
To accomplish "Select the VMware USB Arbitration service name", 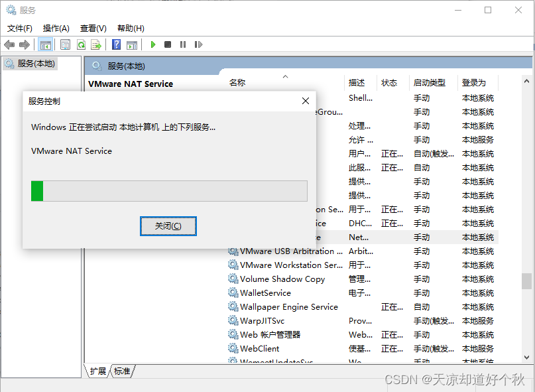I will click(x=291, y=251).
